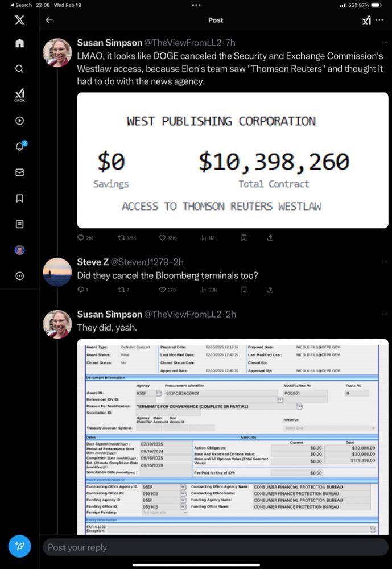Open the West Publishing Corporation image
392x569 pixels.
pyautogui.click(x=233, y=160)
